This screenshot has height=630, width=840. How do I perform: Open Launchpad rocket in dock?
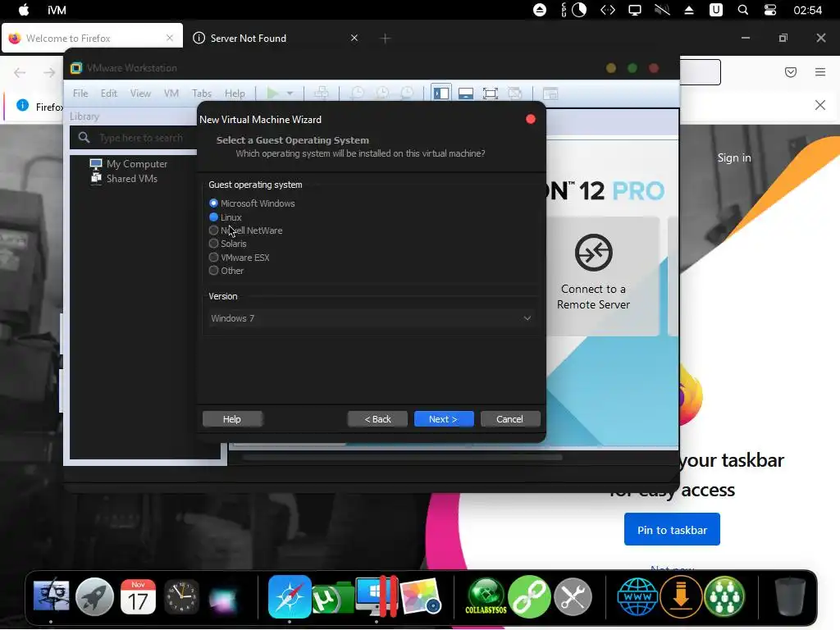(94, 597)
